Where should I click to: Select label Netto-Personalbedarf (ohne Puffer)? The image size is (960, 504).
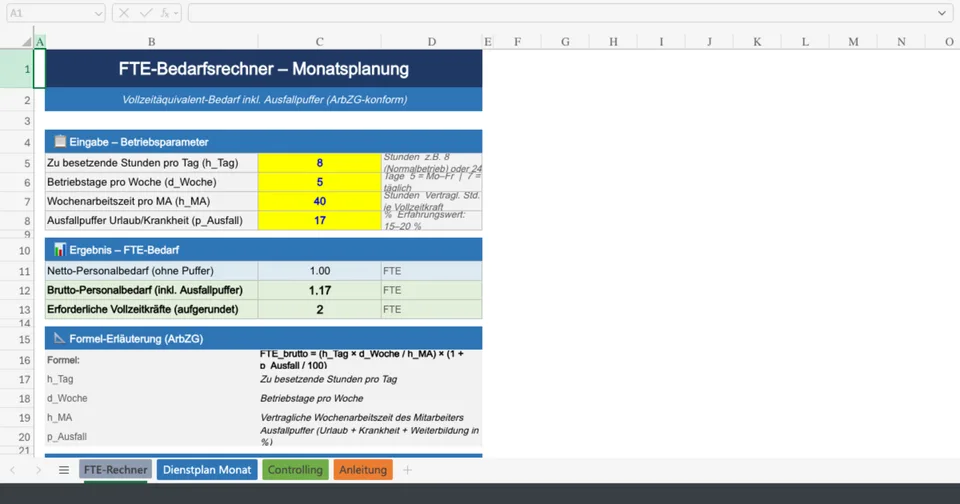[x=151, y=271]
